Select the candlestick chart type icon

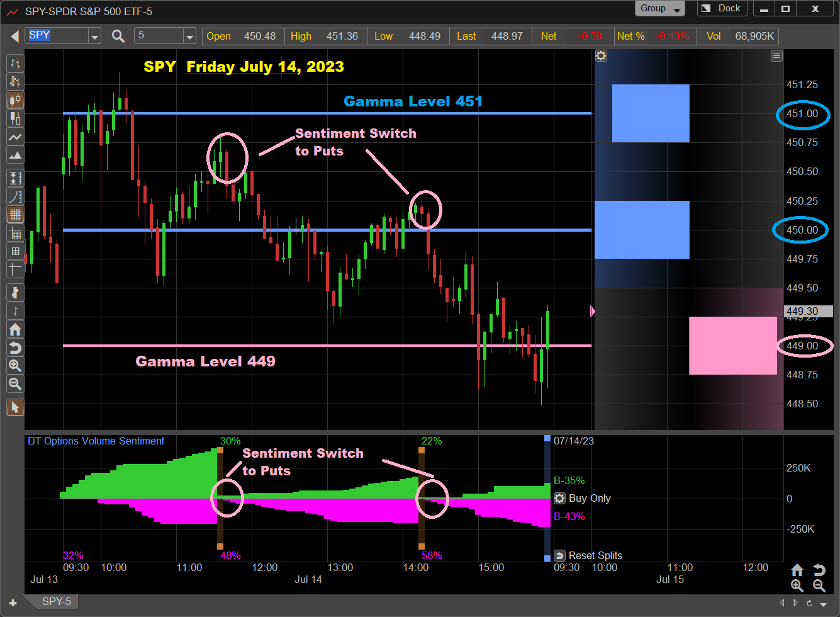coord(15,99)
